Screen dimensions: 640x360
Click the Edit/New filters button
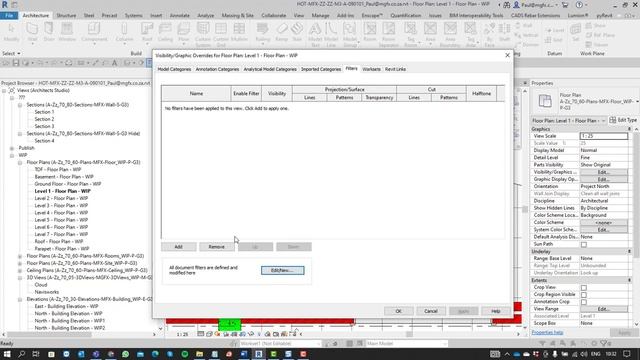[282, 271]
